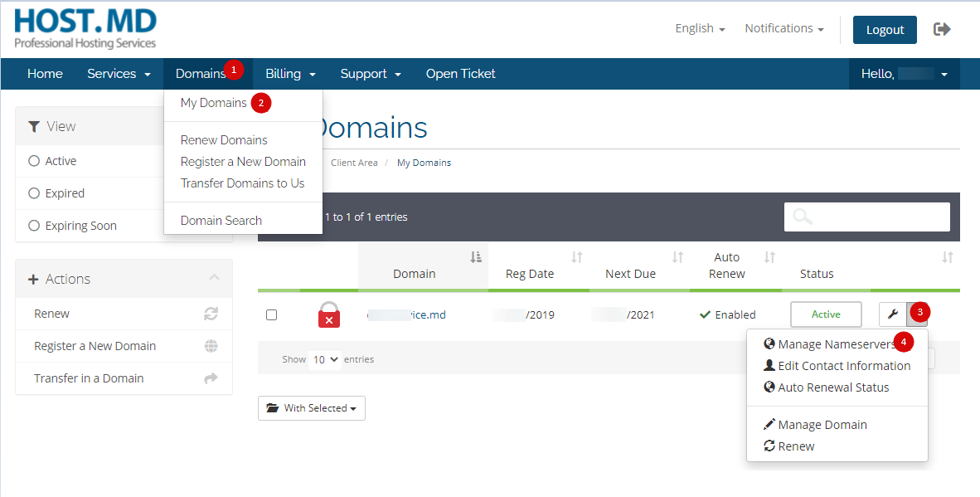Click the sort arrows on Reg Date column
The height and width of the screenshot is (497, 980).
pos(577,257)
